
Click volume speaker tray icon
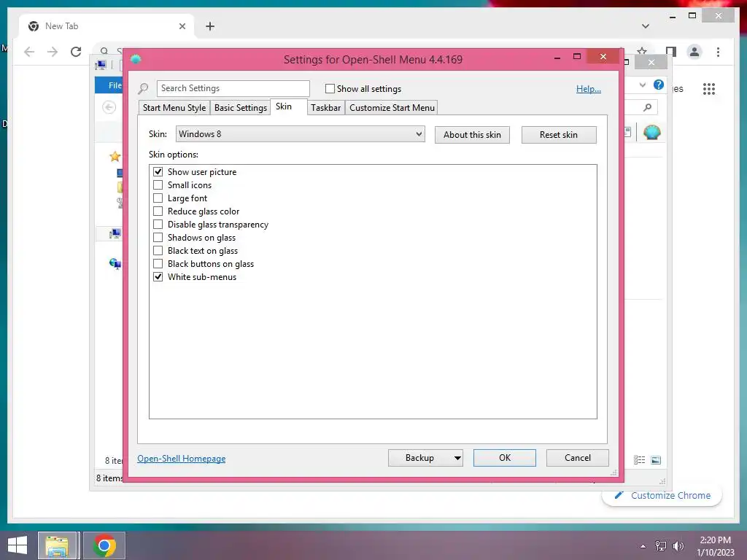[x=678, y=546]
